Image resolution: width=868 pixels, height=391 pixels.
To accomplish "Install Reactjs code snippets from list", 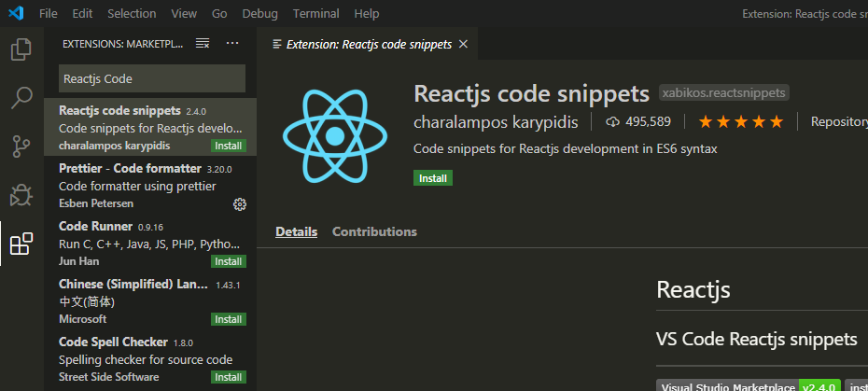I will 228,146.
